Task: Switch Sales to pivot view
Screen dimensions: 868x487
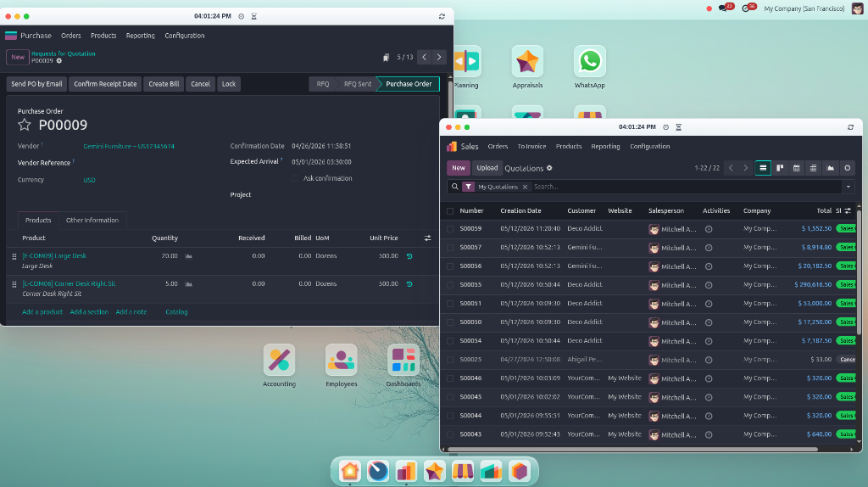Action: point(813,168)
